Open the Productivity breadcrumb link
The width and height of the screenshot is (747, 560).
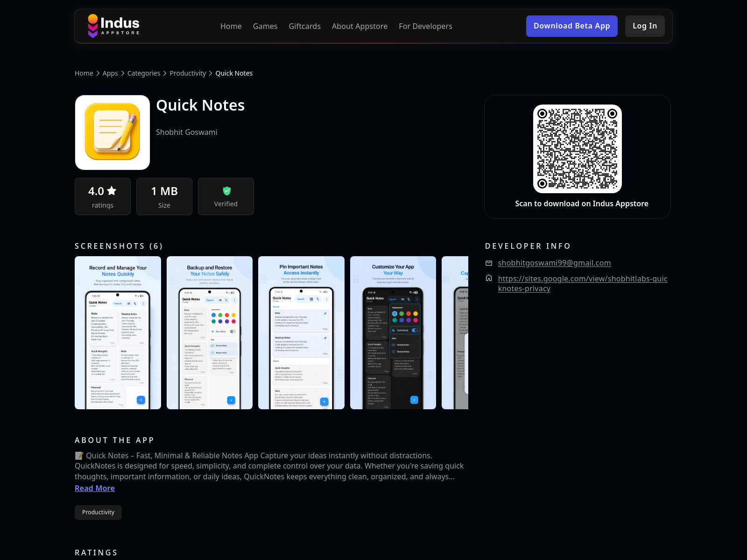tap(188, 73)
